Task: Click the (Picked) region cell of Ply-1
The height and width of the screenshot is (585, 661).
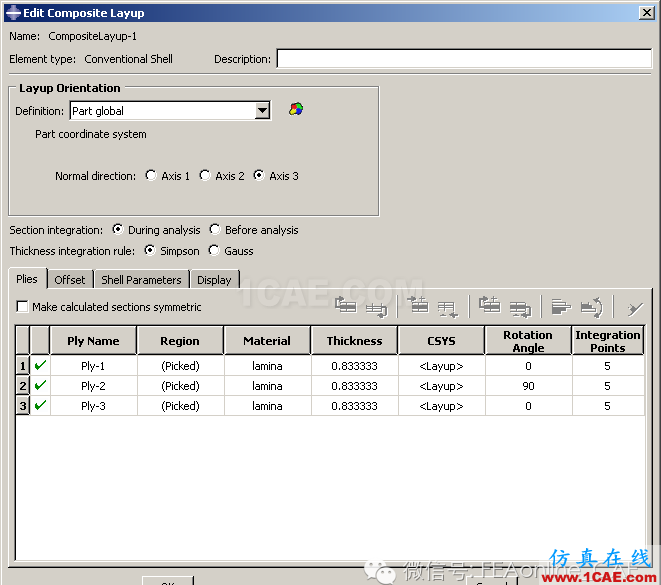Action: [x=180, y=365]
